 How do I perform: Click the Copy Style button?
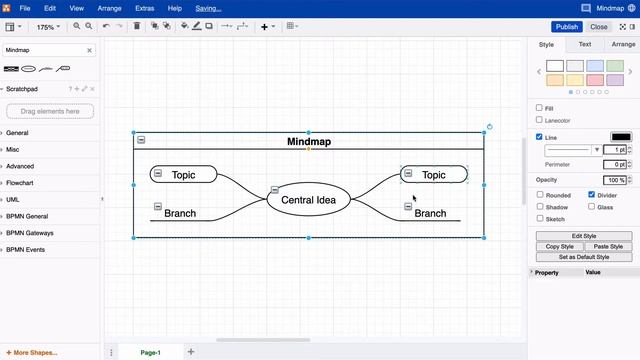(560, 247)
